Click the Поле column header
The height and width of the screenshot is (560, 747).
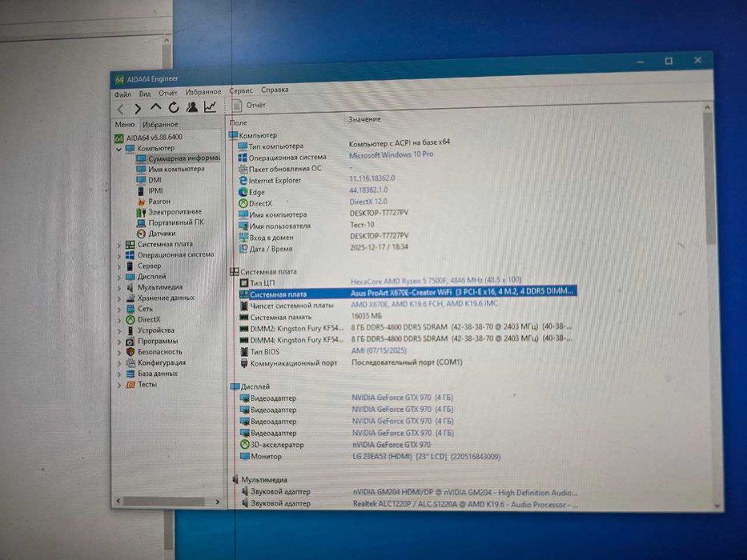239,123
